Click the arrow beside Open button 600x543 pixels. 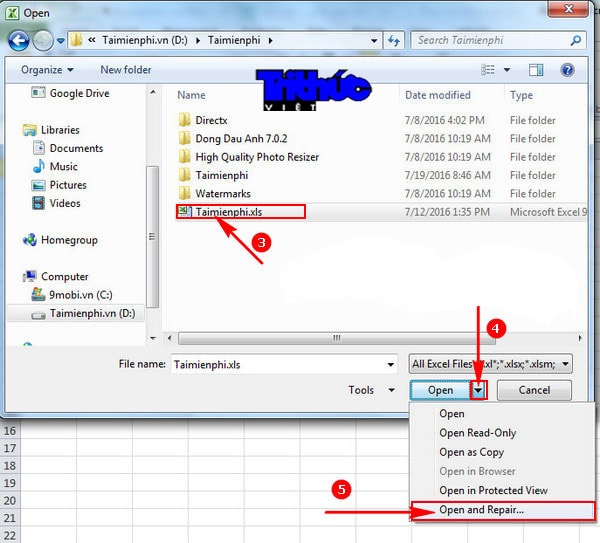click(478, 390)
